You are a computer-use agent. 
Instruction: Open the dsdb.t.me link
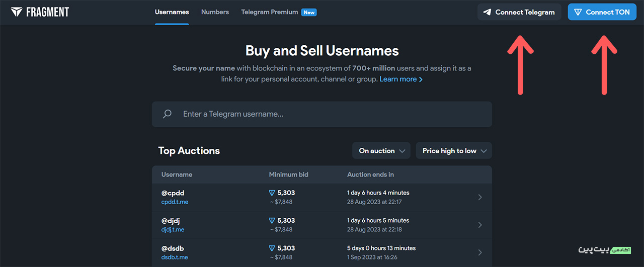pyautogui.click(x=175, y=257)
